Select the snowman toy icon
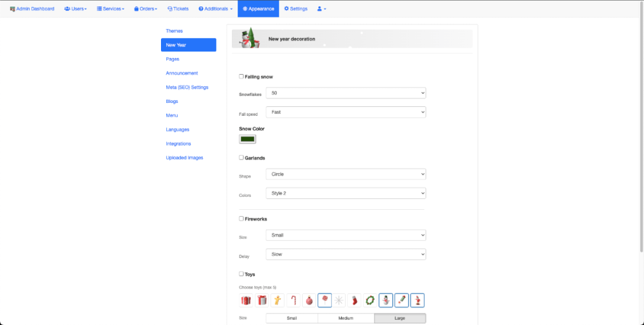The height and width of the screenshot is (325, 644). click(x=386, y=300)
